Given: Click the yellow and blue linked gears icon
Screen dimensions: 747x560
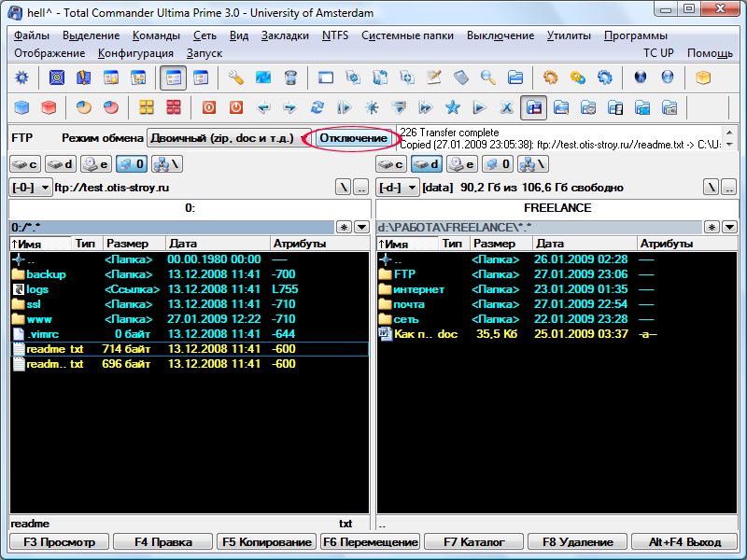Looking at the screenshot, I should (x=577, y=77).
